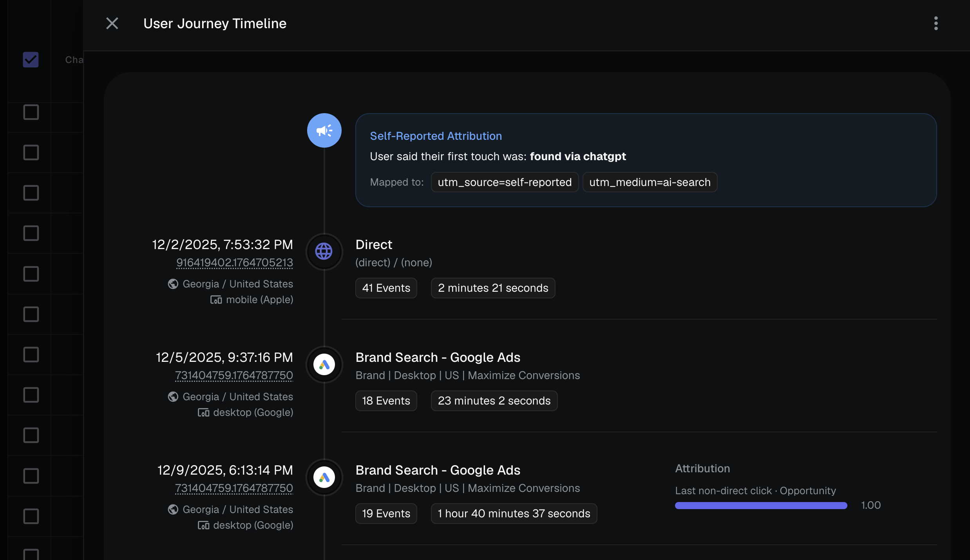
Task: Tick the first unchecked row checkbox in background table
Action: click(31, 112)
